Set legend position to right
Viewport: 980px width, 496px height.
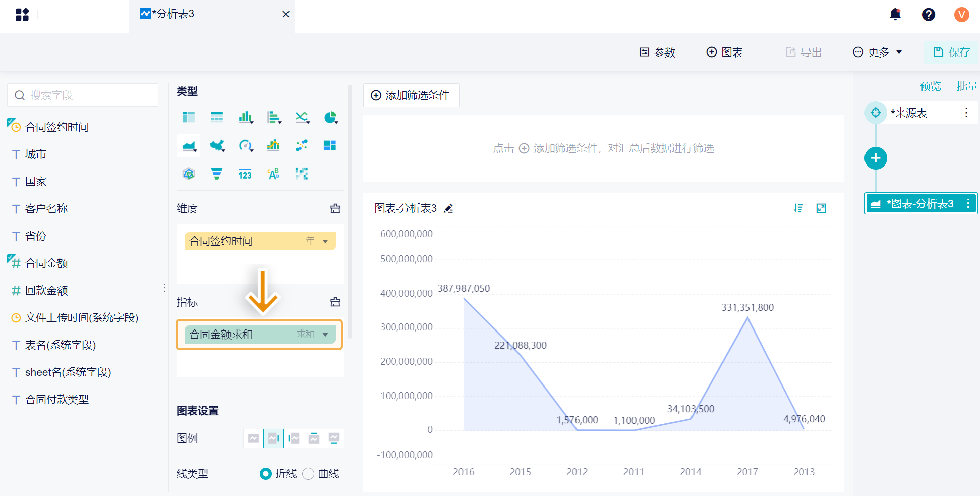tap(274, 438)
